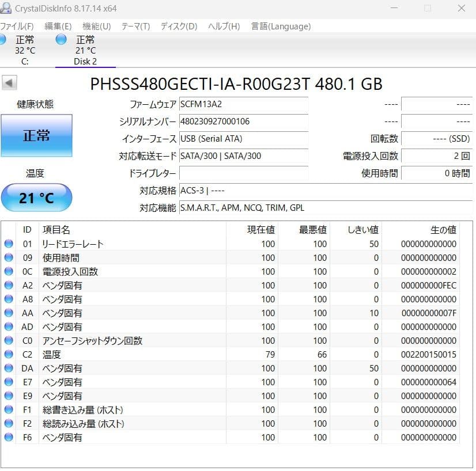The image size is (476, 471).
Task: Close the CrystalDiskInfo window
Action: pos(462,8)
